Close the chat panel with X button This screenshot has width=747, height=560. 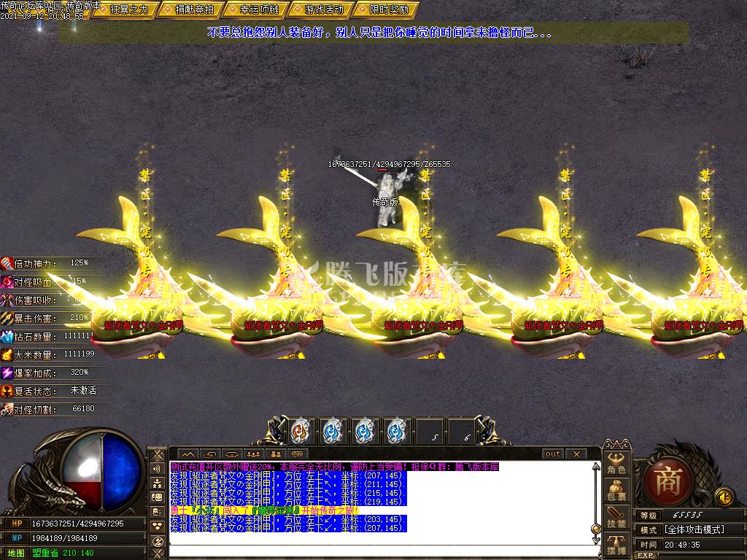click(x=576, y=454)
